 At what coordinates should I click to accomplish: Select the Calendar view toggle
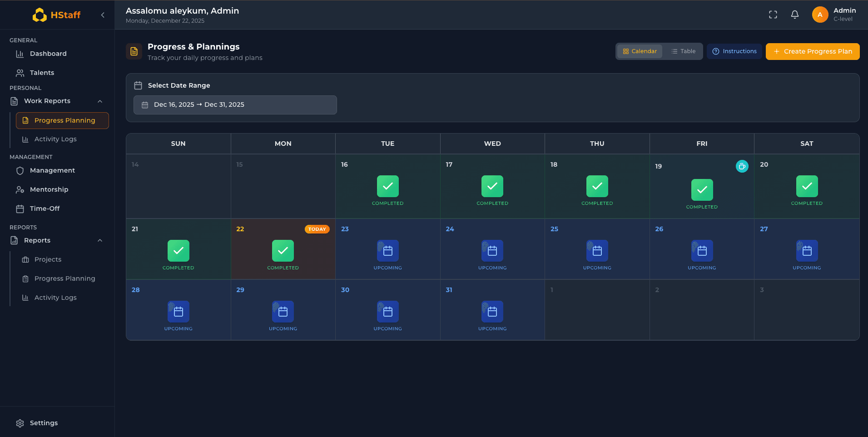tap(640, 51)
